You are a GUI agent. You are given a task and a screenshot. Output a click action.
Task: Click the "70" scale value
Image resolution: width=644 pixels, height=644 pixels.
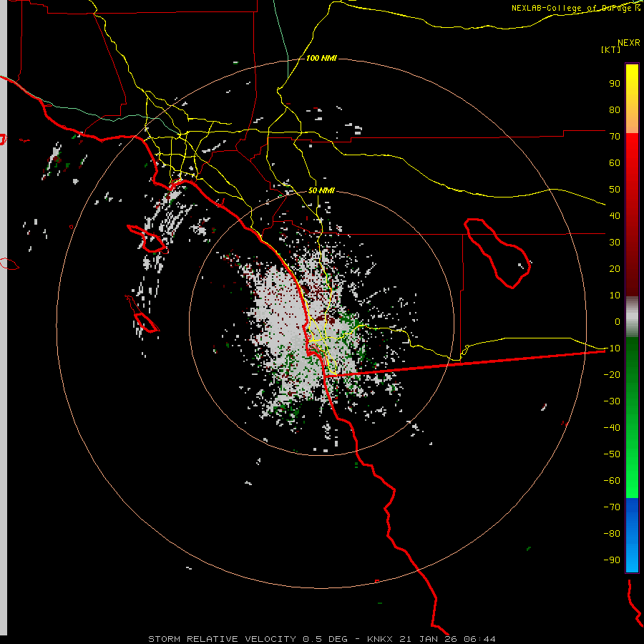(x=615, y=137)
